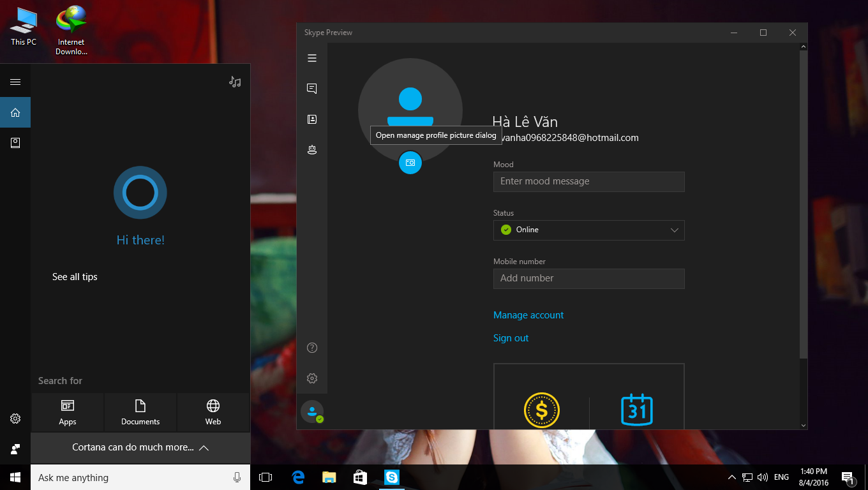The width and height of the screenshot is (868, 490).
Task: Click Cortana music search icon
Action: click(x=236, y=82)
